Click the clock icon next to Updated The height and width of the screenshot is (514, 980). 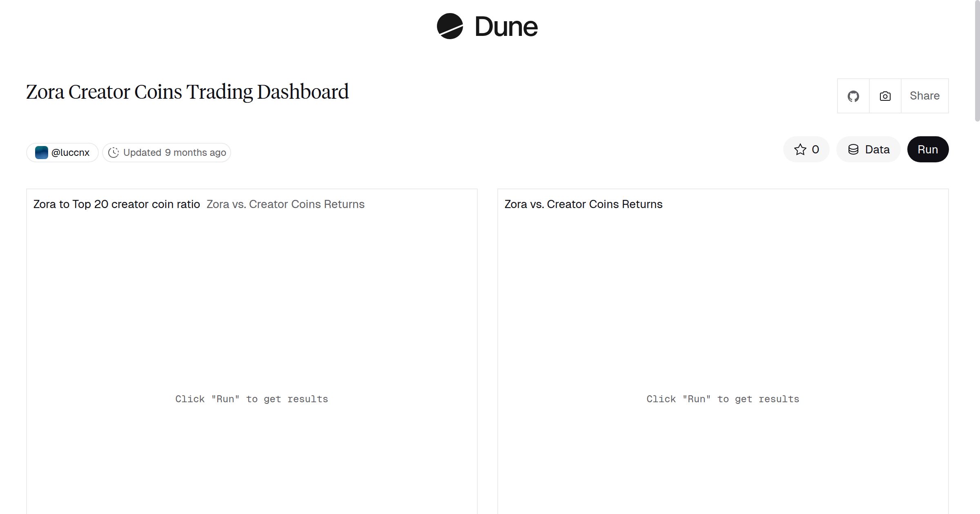tap(114, 152)
